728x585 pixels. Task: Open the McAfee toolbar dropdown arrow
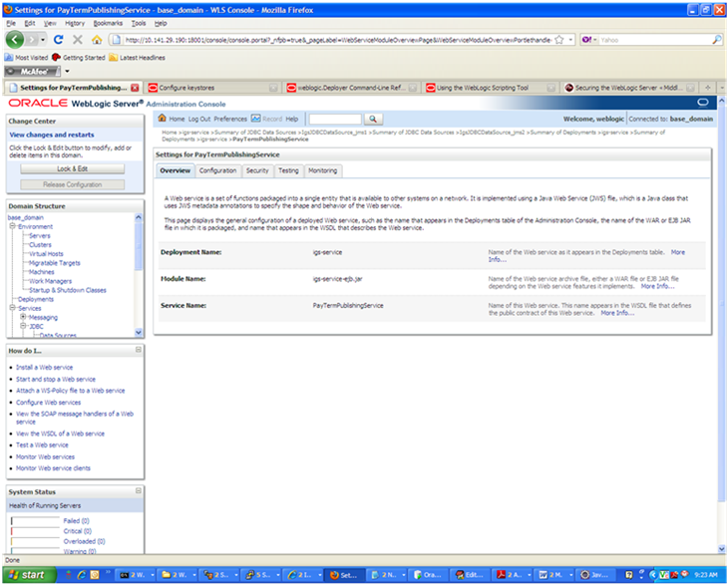pyautogui.click(x=67, y=71)
